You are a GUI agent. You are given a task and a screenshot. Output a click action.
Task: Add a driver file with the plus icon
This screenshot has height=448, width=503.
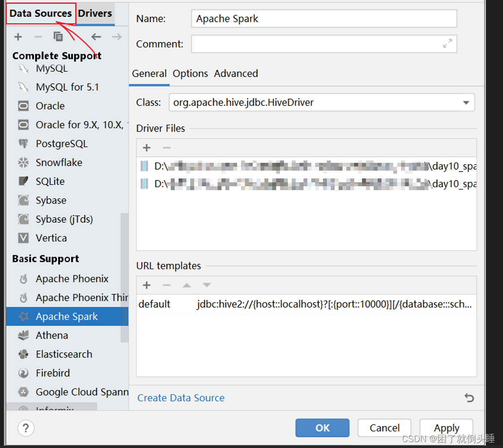[146, 147]
